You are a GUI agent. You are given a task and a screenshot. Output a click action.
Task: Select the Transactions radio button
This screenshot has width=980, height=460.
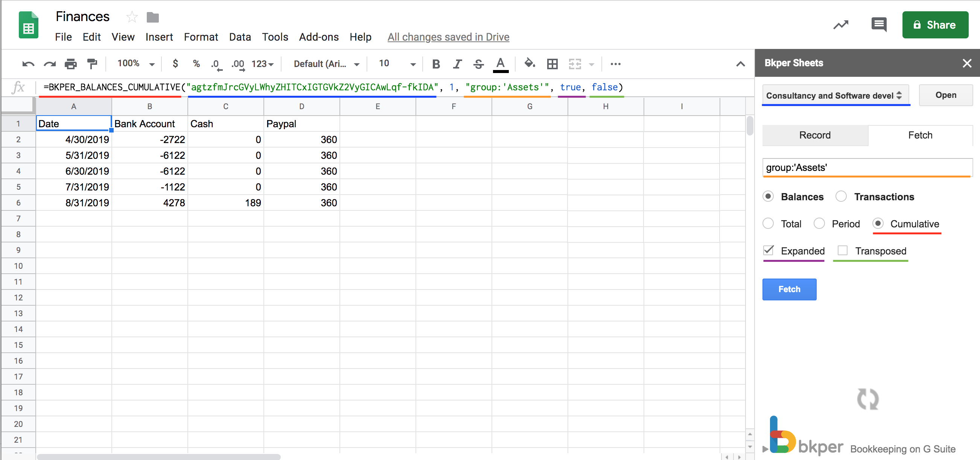point(842,196)
